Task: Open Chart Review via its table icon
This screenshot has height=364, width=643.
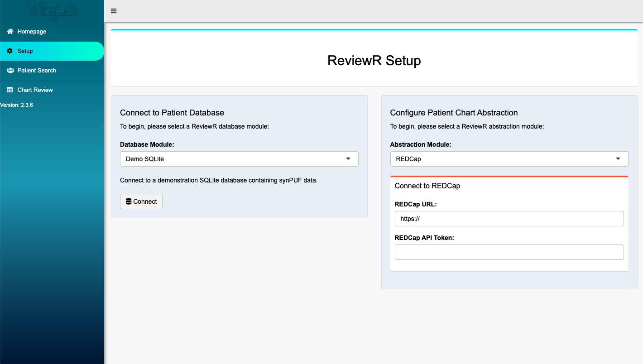Action: coord(10,90)
